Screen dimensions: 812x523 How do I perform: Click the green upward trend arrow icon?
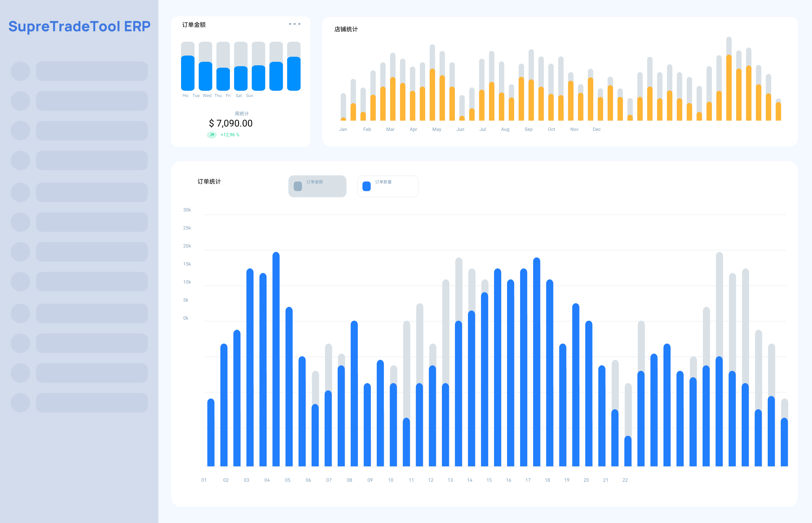click(x=212, y=135)
